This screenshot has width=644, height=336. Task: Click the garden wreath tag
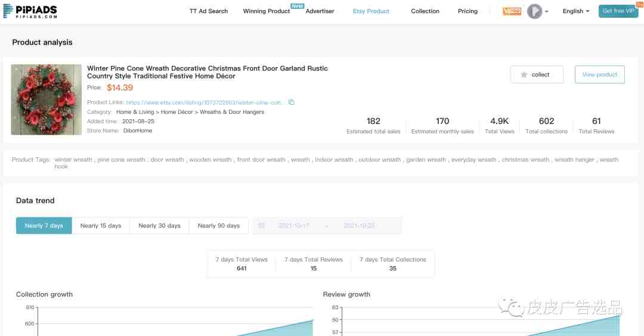click(426, 160)
